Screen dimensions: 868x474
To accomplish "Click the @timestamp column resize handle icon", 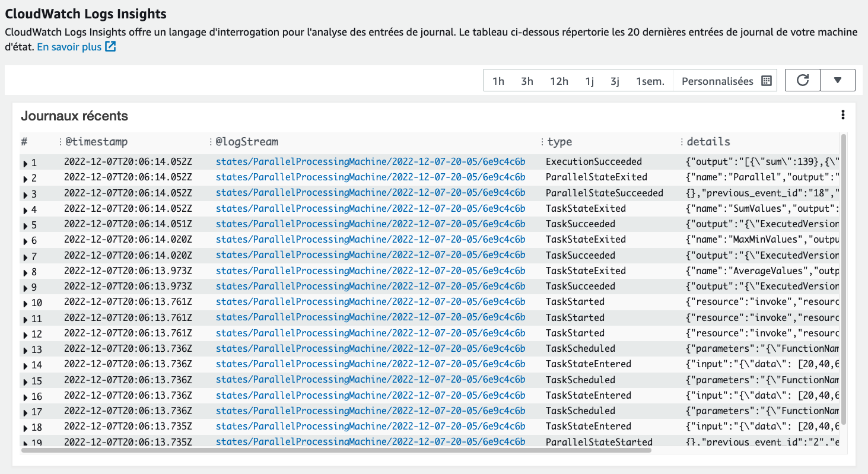I will 61,142.
